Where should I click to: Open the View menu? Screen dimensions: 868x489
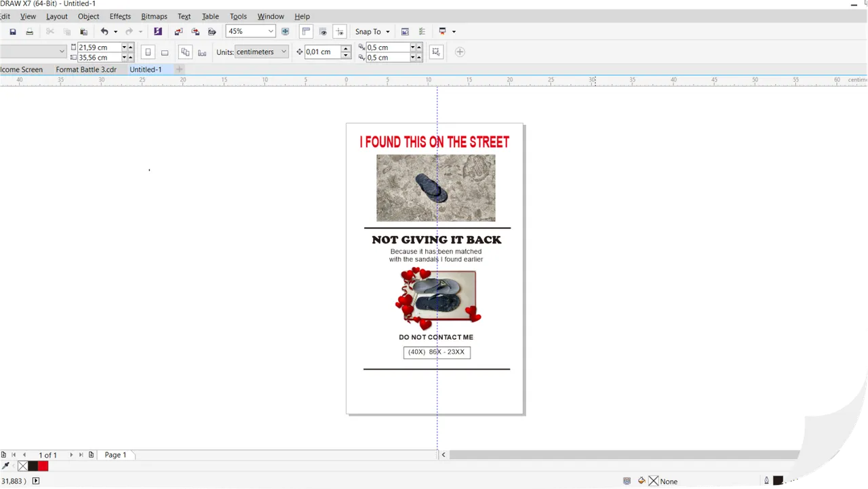tap(28, 16)
